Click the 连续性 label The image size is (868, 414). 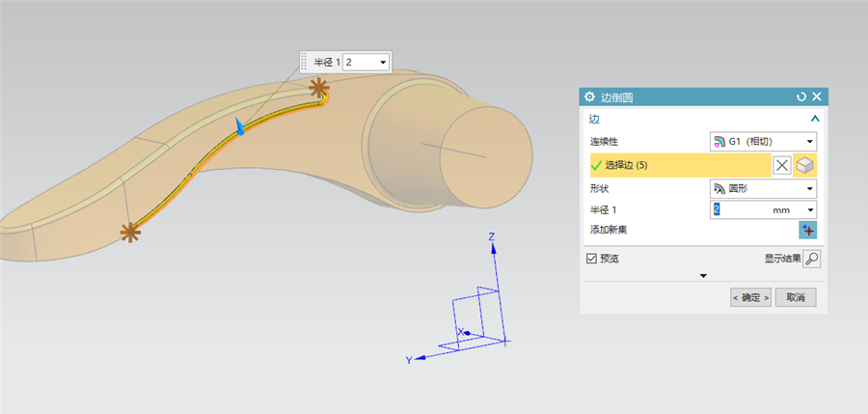603,142
